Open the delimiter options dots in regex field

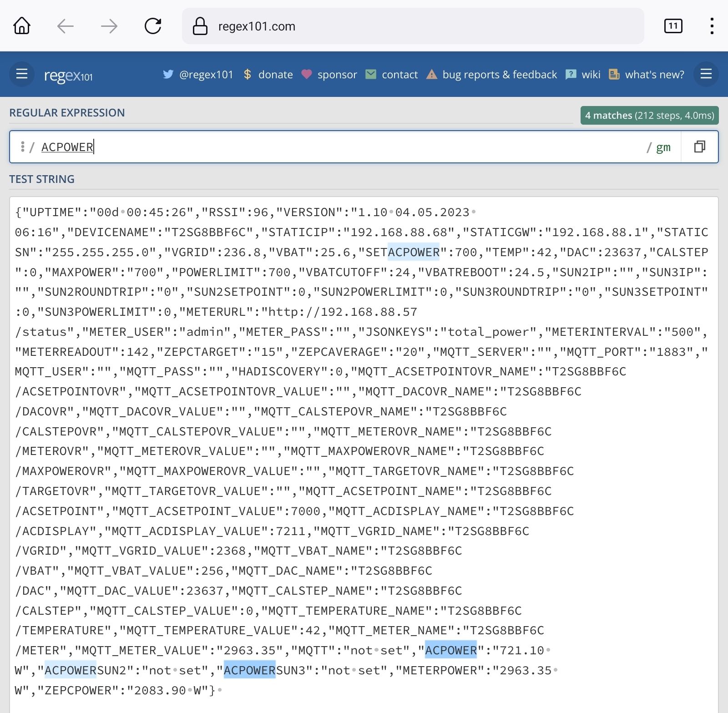coord(22,147)
